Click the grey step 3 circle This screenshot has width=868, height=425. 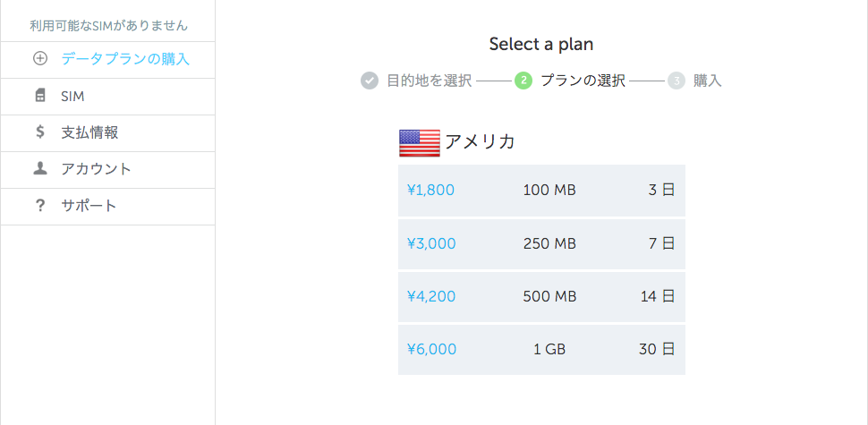pos(677,81)
